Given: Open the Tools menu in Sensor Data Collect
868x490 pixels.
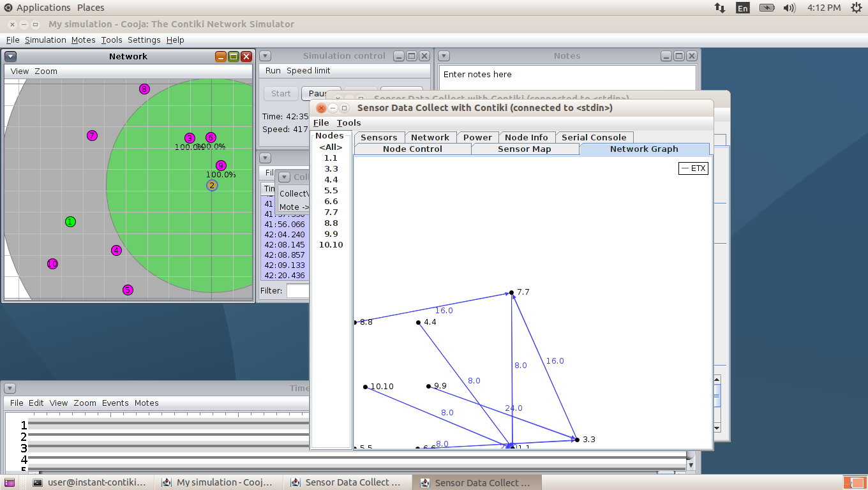Looking at the screenshot, I should 348,122.
